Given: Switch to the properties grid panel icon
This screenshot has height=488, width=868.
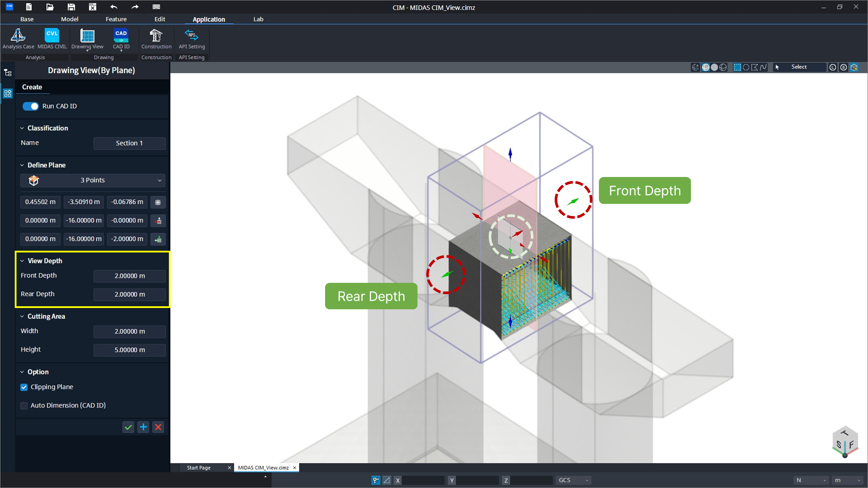Looking at the screenshot, I should click(8, 93).
